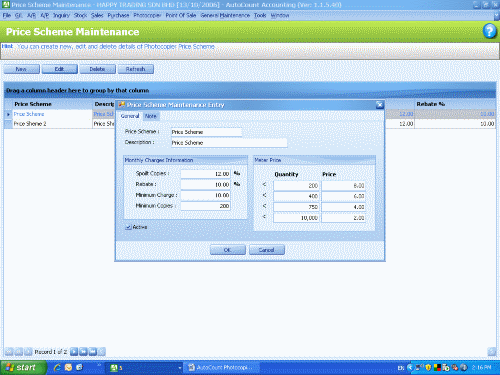The width and height of the screenshot is (500, 375).
Task: Select the Spoilt Copies percentage field
Action: coord(205,174)
